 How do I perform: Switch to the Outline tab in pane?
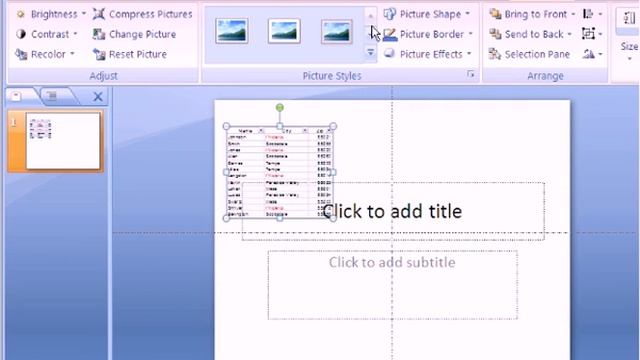pyautogui.click(x=53, y=96)
